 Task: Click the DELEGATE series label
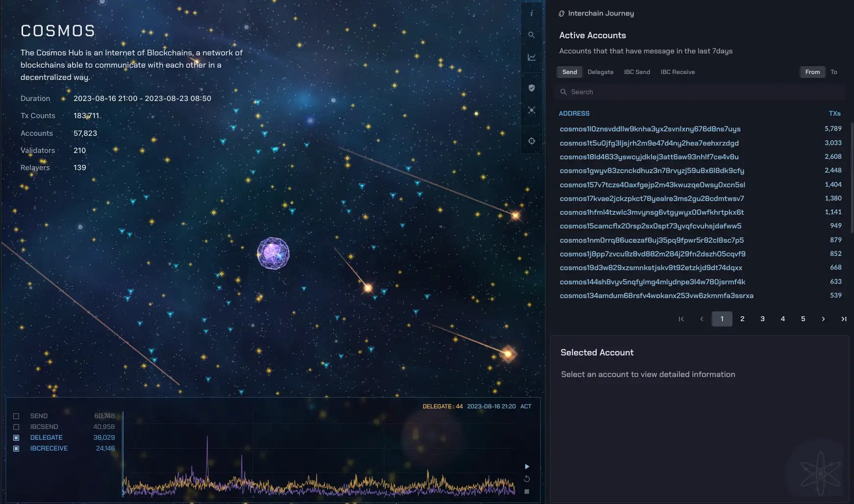coord(46,438)
